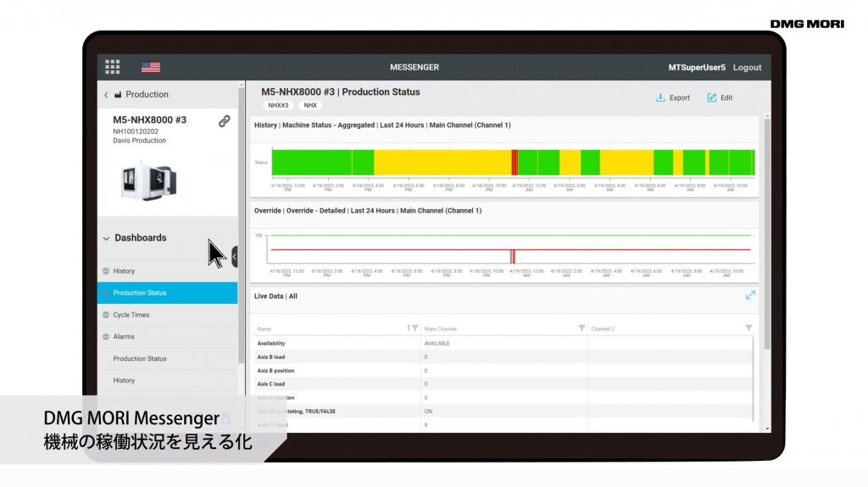Viewport: 868px width, 487px height.
Task: Click the link chain icon for M5-NHX8000 #3
Action: [224, 121]
